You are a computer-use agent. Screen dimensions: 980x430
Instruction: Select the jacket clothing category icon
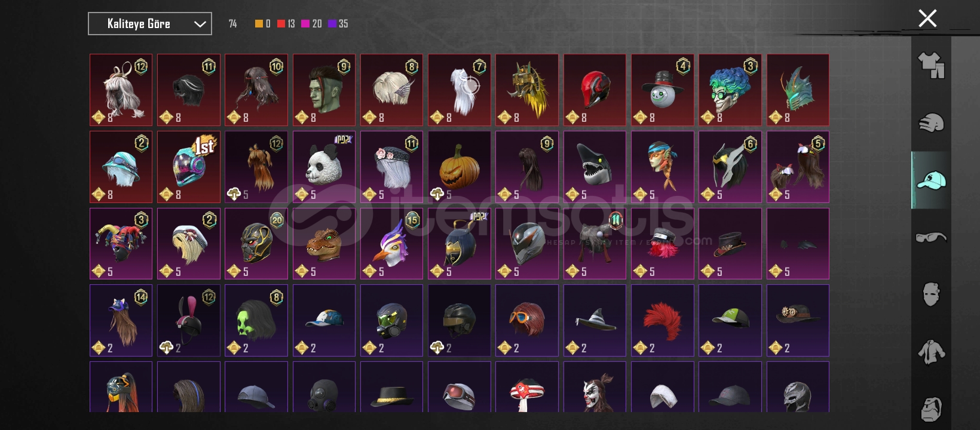(x=931, y=352)
